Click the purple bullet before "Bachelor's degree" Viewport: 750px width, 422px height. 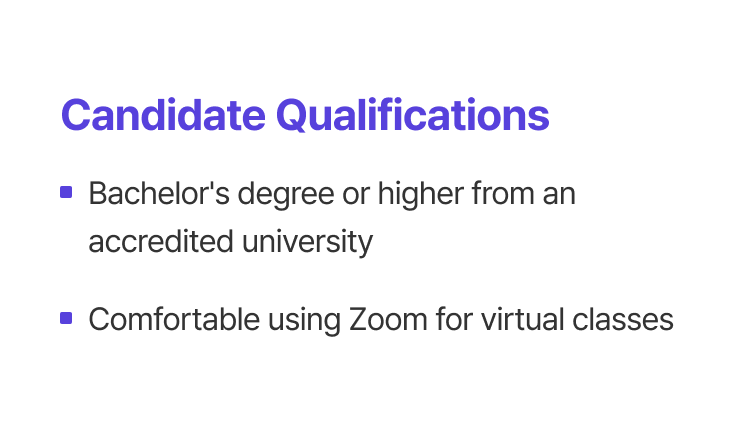pos(66,192)
